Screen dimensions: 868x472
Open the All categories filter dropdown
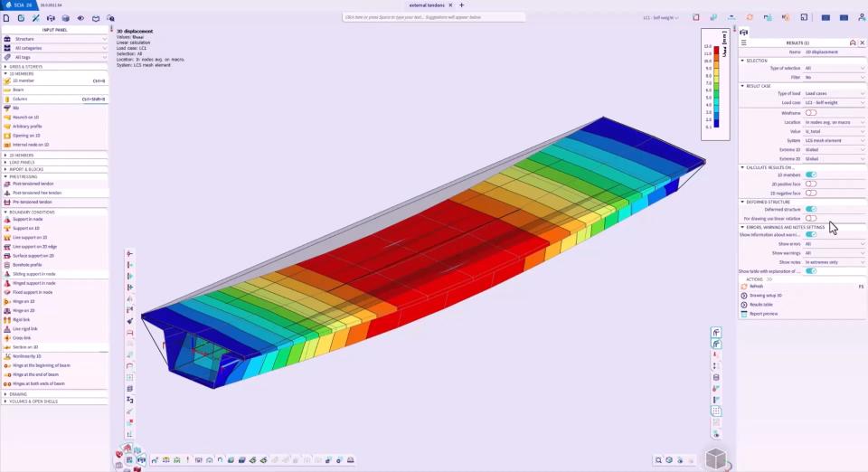point(60,48)
